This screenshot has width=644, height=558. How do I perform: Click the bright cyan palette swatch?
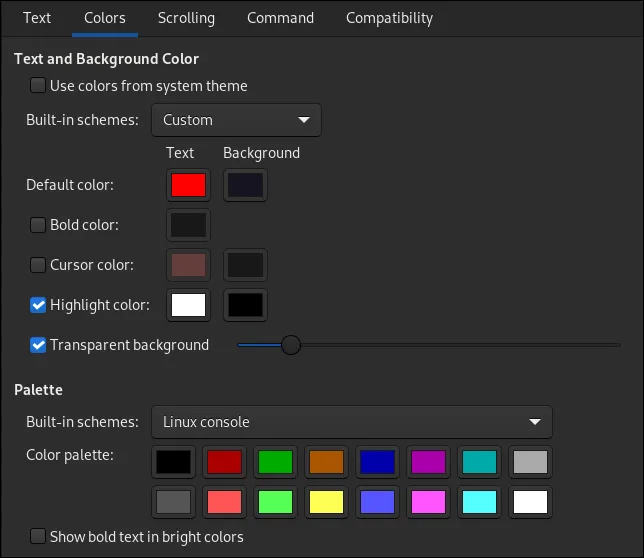[479, 502]
